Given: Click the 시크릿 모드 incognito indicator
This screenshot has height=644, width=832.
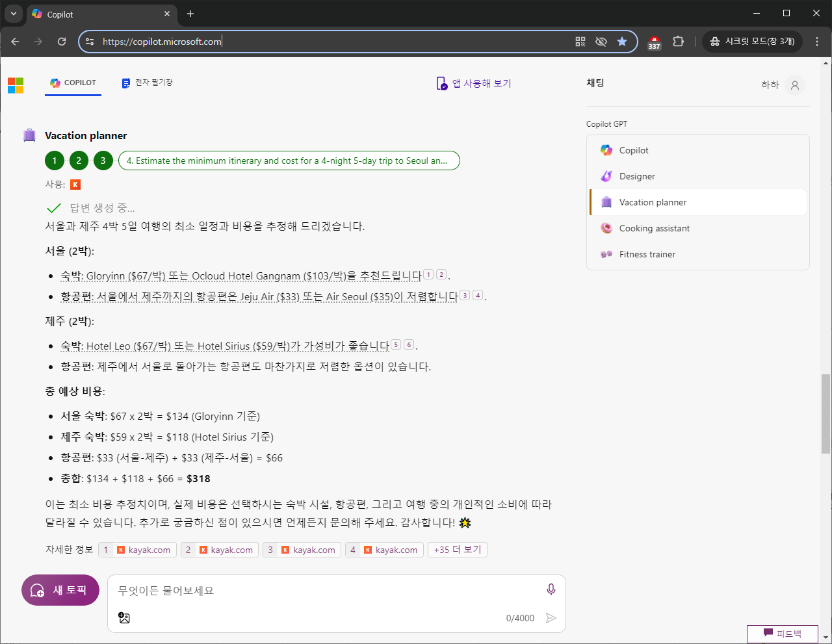Looking at the screenshot, I should (753, 42).
